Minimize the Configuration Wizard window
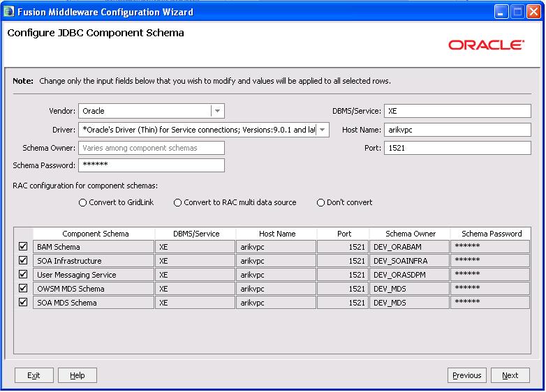 pos(502,12)
